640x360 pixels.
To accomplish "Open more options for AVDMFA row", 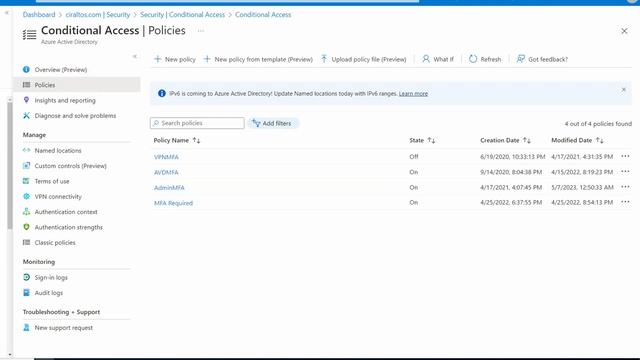I will [625, 171].
